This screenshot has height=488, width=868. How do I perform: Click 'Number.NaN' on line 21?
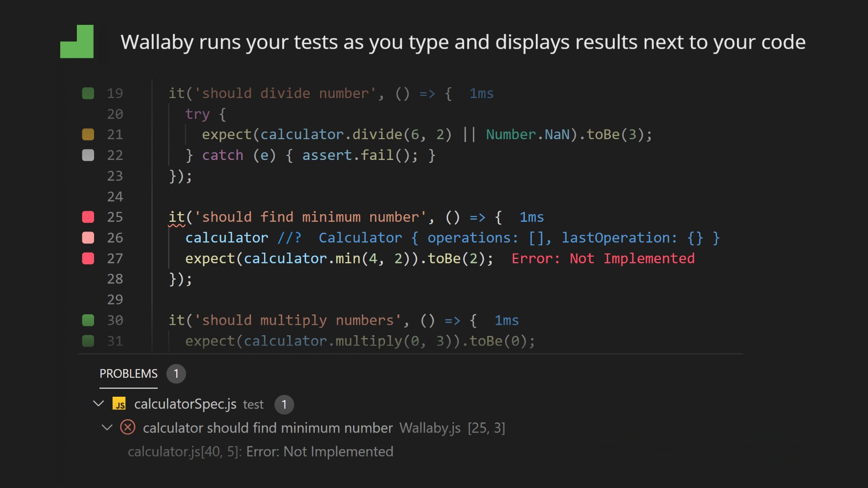point(528,135)
